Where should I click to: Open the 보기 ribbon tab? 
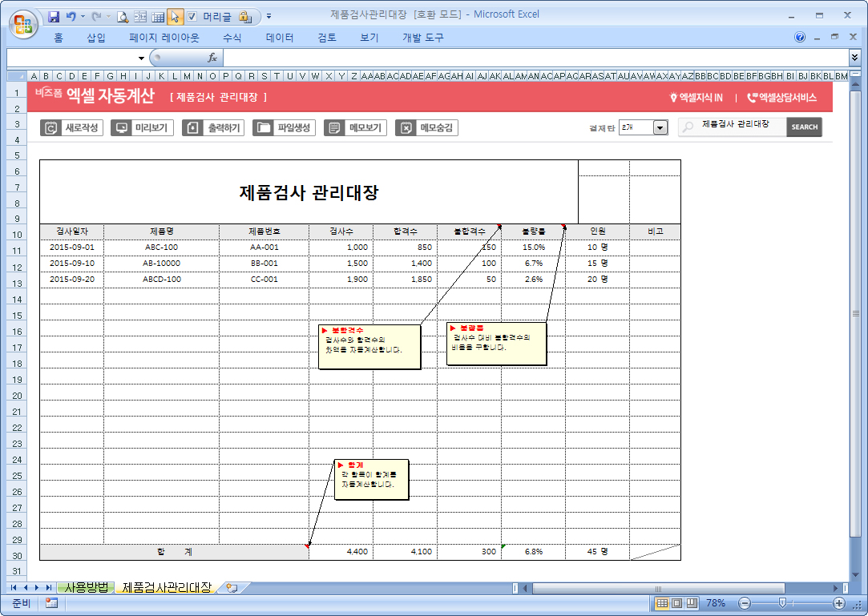(x=369, y=38)
